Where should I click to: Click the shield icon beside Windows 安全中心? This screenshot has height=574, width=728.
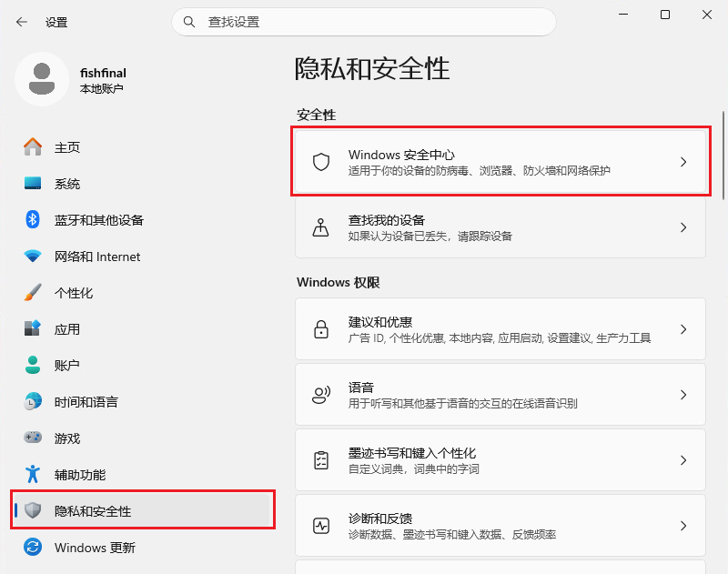[x=321, y=162]
